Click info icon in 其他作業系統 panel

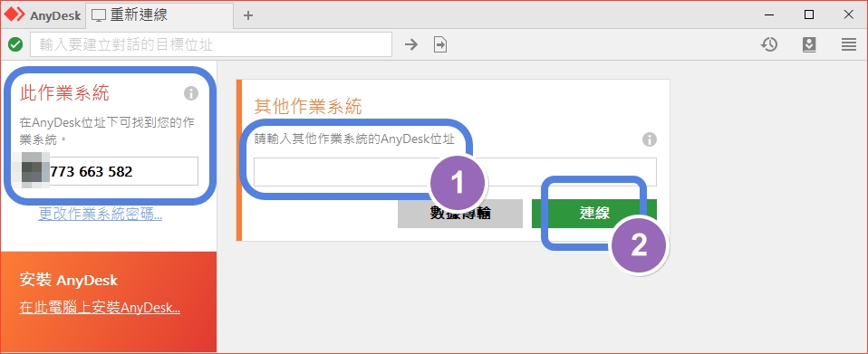(650, 139)
